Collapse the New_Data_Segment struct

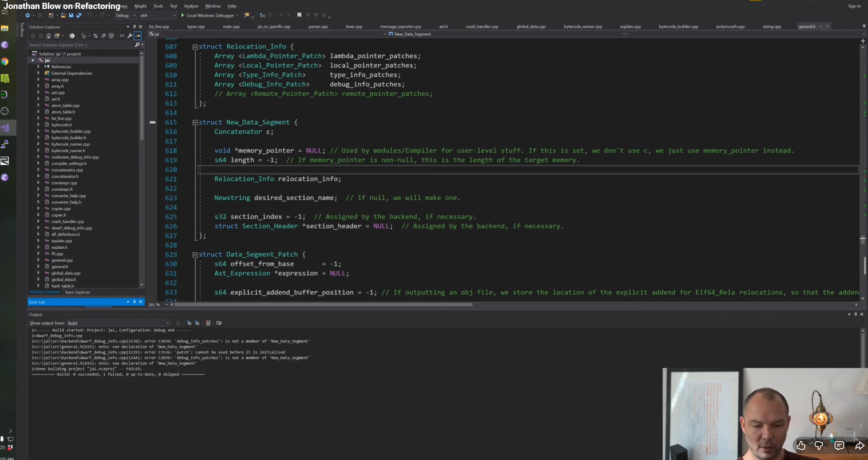coord(195,122)
